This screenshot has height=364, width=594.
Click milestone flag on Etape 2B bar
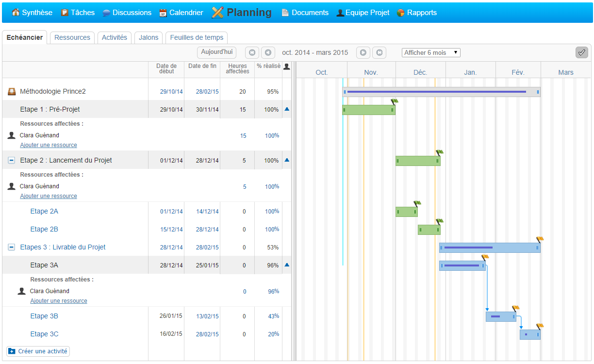tap(439, 221)
